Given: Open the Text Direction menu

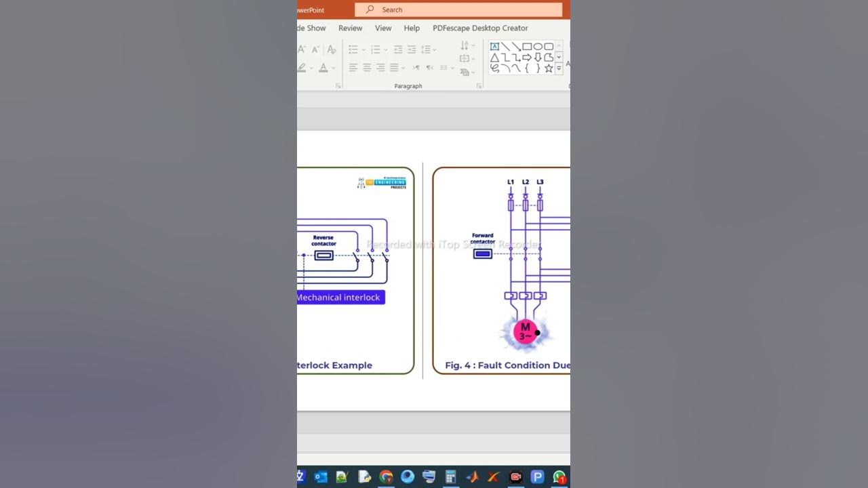Looking at the screenshot, I should coord(467,45).
